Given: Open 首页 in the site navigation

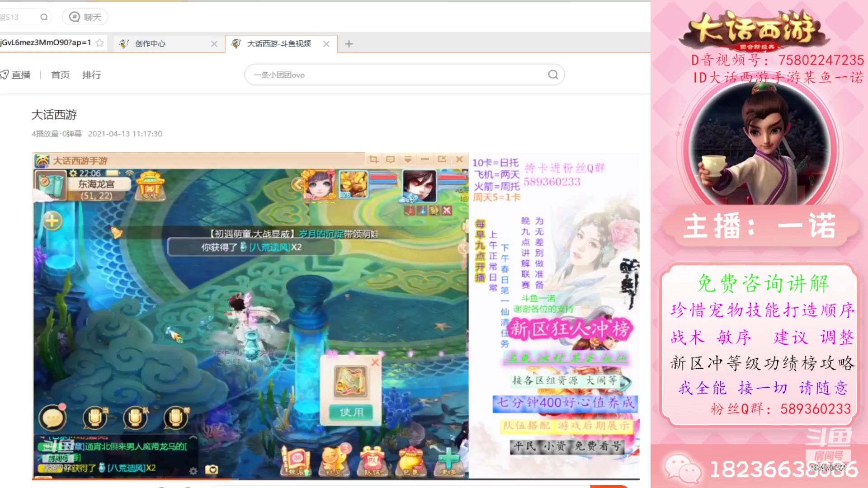Looking at the screenshot, I should tap(60, 75).
